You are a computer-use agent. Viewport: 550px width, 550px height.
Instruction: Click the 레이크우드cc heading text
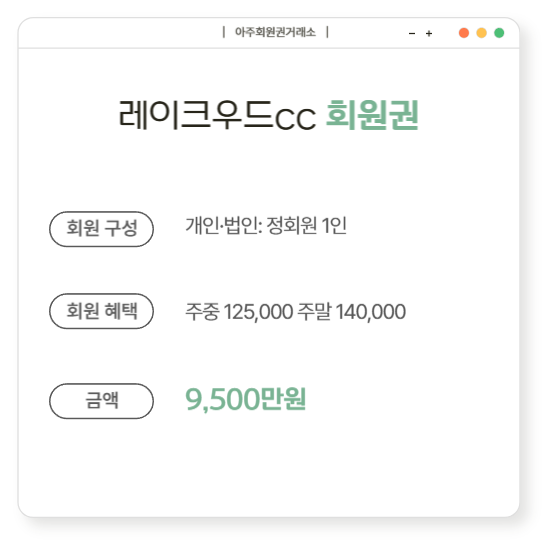(217, 115)
